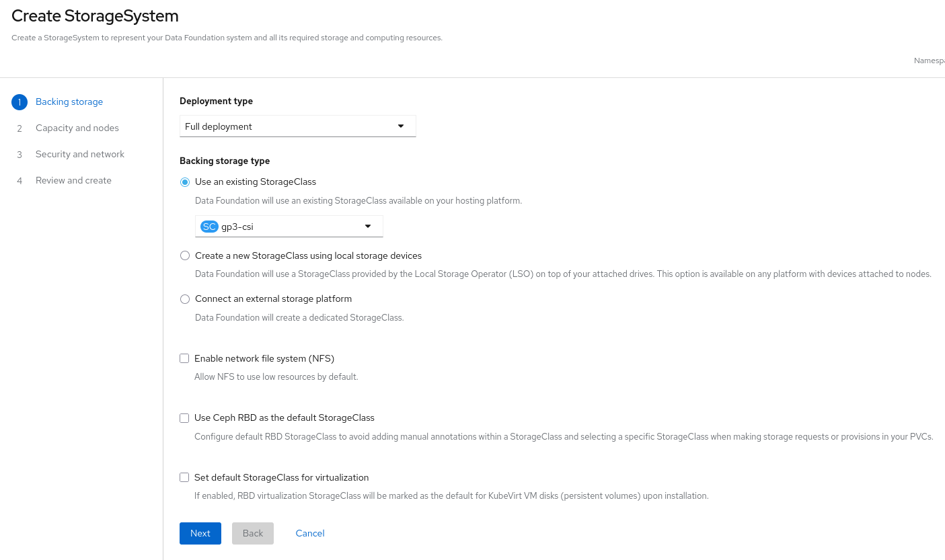Click the Deployment type caret arrow
This screenshot has height=560, width=945.
pyautogui.click(x=401, y=126)
